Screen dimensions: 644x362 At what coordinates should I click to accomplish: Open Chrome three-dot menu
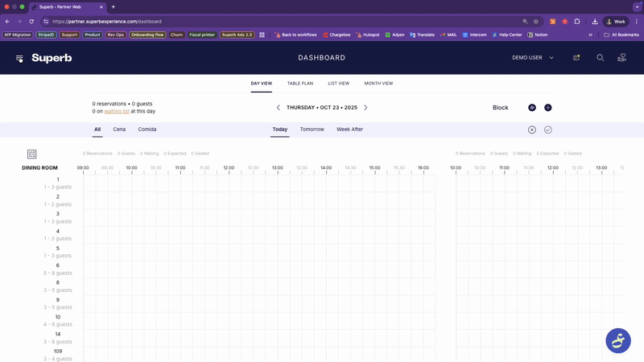(637, 22)
